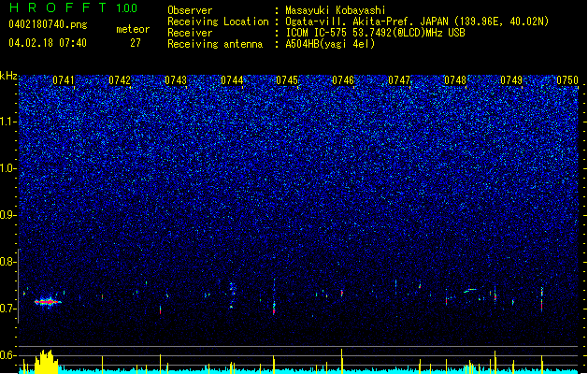Screen dimensions: 588x374
Task: Click the 1.1 kHz frequency axis label
Action: point(8,122)
